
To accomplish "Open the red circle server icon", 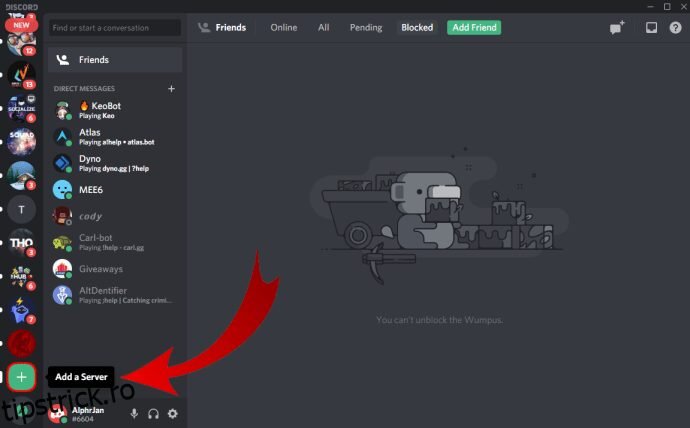I will click(21, 344).
